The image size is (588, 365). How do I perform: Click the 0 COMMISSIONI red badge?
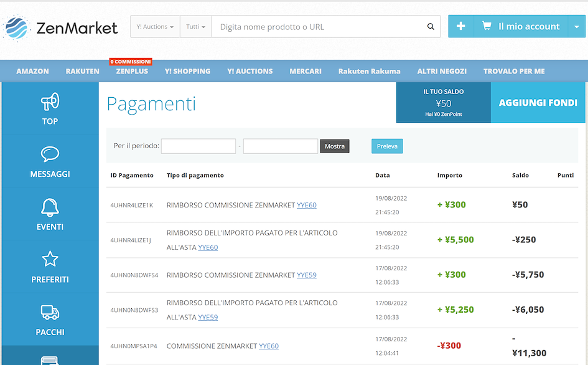point(131,62)
